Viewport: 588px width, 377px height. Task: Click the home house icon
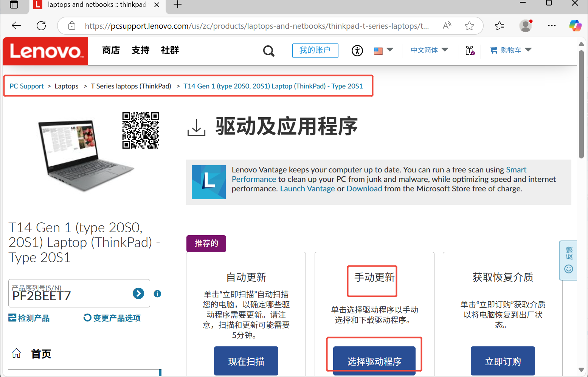[16, 353]
